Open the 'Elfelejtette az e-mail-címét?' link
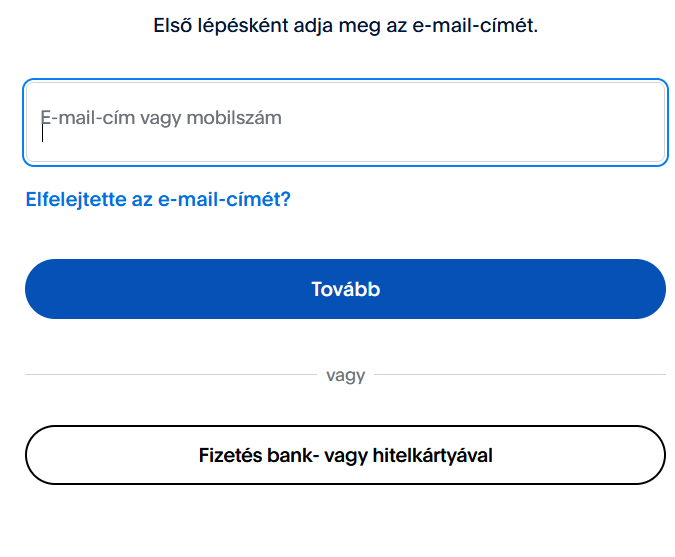Screen dimensions: 675x557 [x=158, y=199]
